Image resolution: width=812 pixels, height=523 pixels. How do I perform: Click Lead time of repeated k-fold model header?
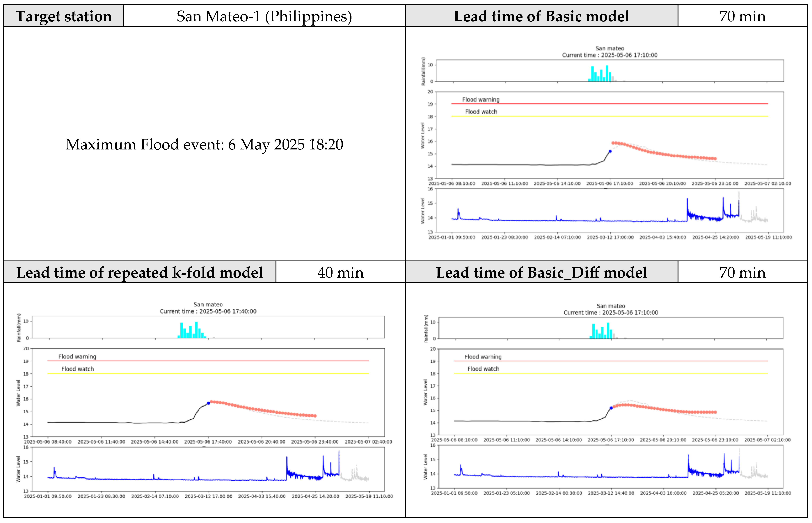click(140, 273)
